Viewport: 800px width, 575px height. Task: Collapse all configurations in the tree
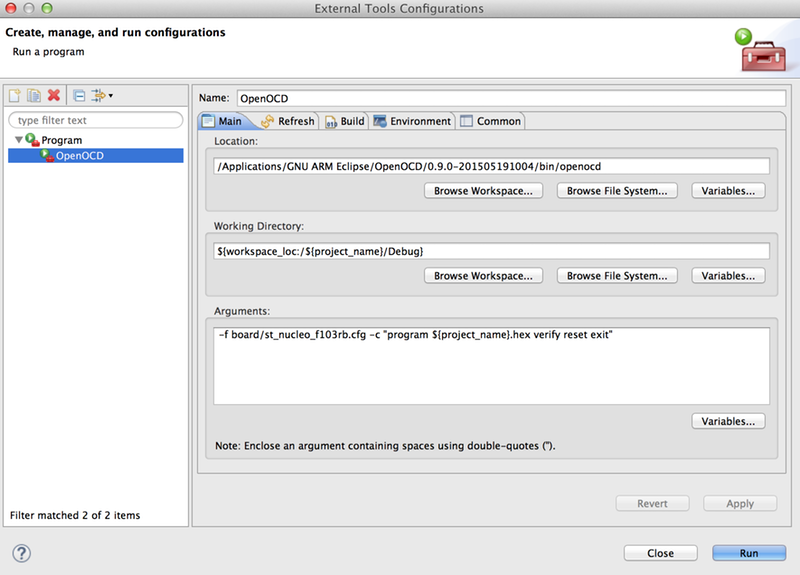click(x=79, y=96)
